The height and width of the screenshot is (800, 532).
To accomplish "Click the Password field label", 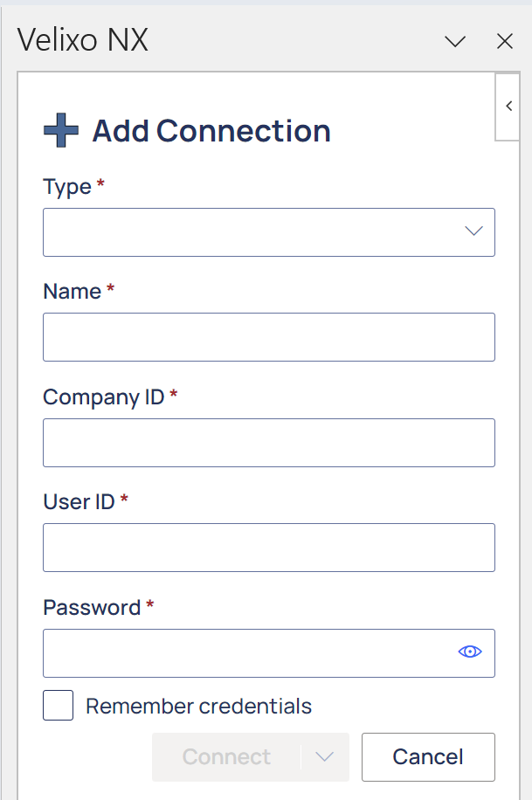I will [x=92, y=607].
